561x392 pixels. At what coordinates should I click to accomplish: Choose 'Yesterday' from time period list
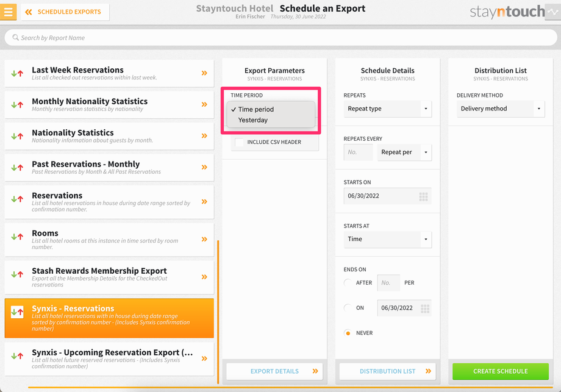[271, 120]
